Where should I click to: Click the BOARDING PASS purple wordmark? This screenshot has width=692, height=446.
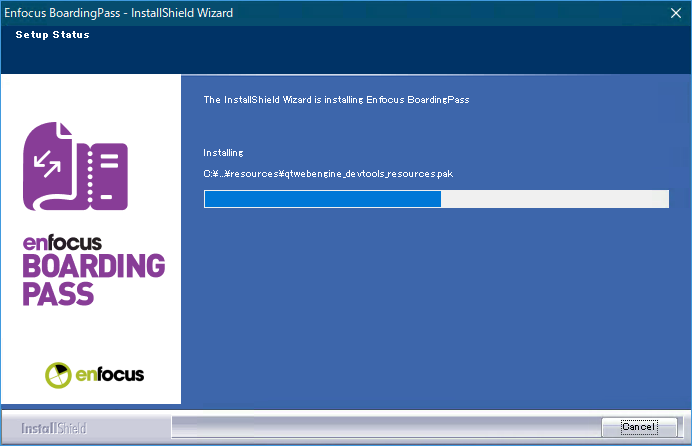pos(94,280)
